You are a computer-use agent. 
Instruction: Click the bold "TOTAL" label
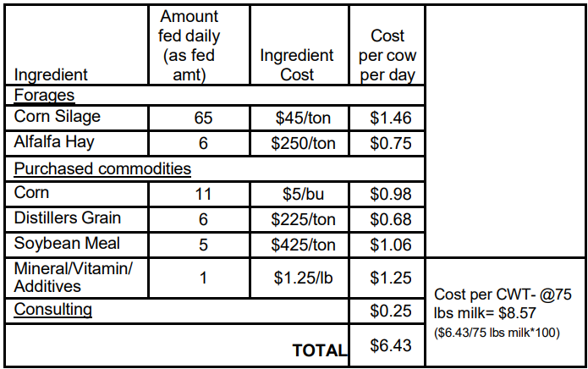pyautogui.click(x=319, y=350)
